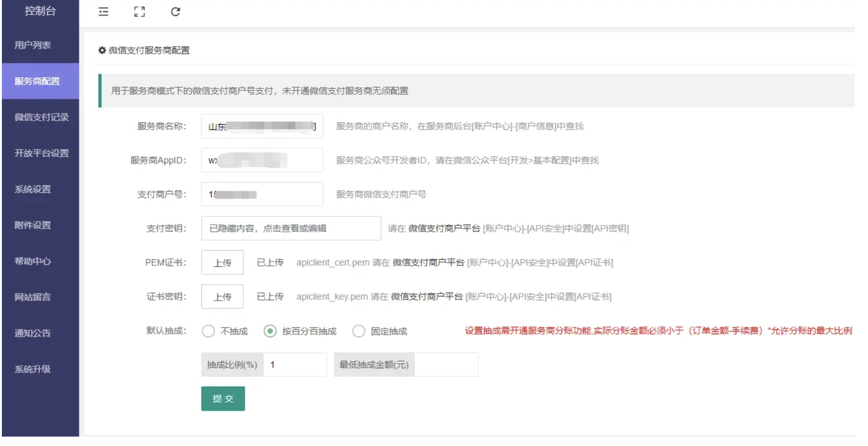
Task: Open 帮助中心 menu item
Action: point(40,261)
